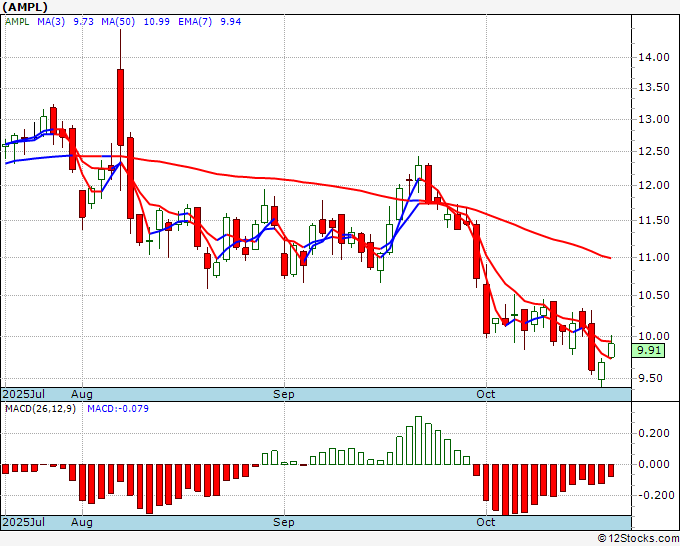Open the 12Stocks.com credit link
Viewport: 680px width, 546px height.
pos(638,539)
